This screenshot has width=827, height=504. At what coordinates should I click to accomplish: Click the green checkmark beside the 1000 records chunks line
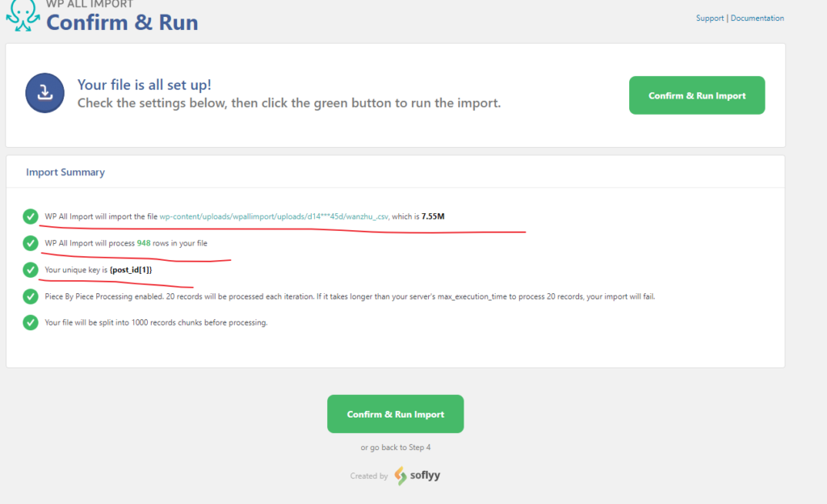click(x=31, y=323)
